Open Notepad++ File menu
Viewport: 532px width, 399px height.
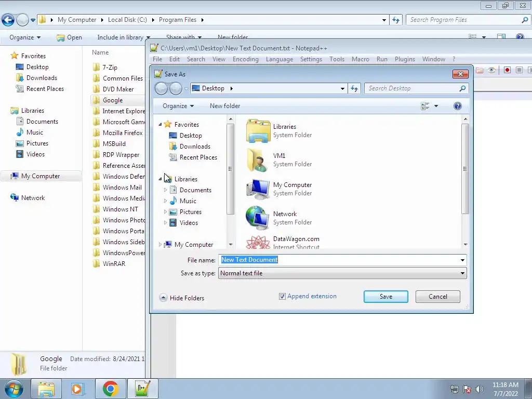[157, 59]
